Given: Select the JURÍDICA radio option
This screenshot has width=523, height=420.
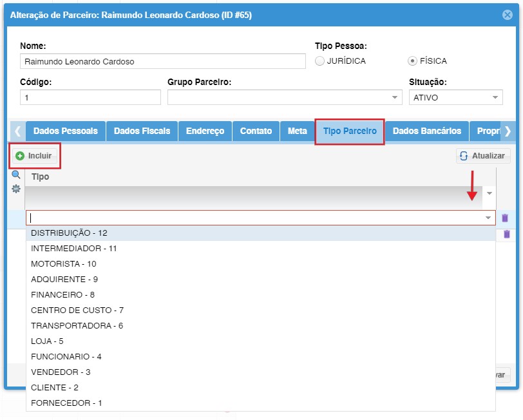Looking at the screenshot, I should (320, 61).
